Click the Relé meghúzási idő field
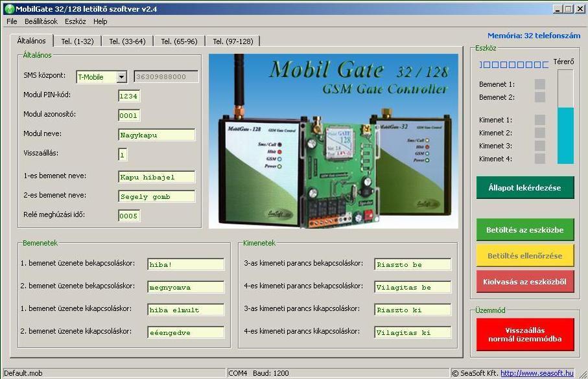Screen dimensions: 588x379 pyautogui.click(x=128, y=216)
